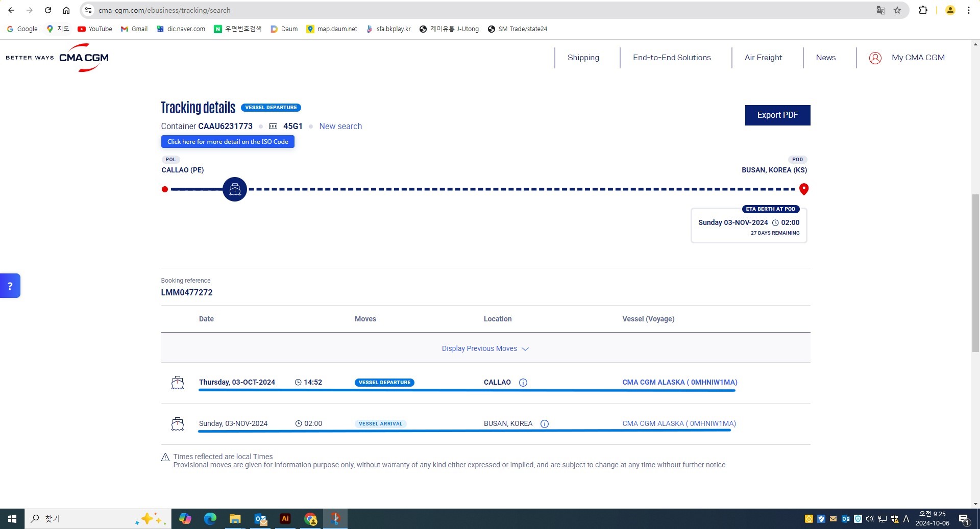Open volume control in system tray
This screenshot has height=529, width=980.
click(x=870, y=519)
